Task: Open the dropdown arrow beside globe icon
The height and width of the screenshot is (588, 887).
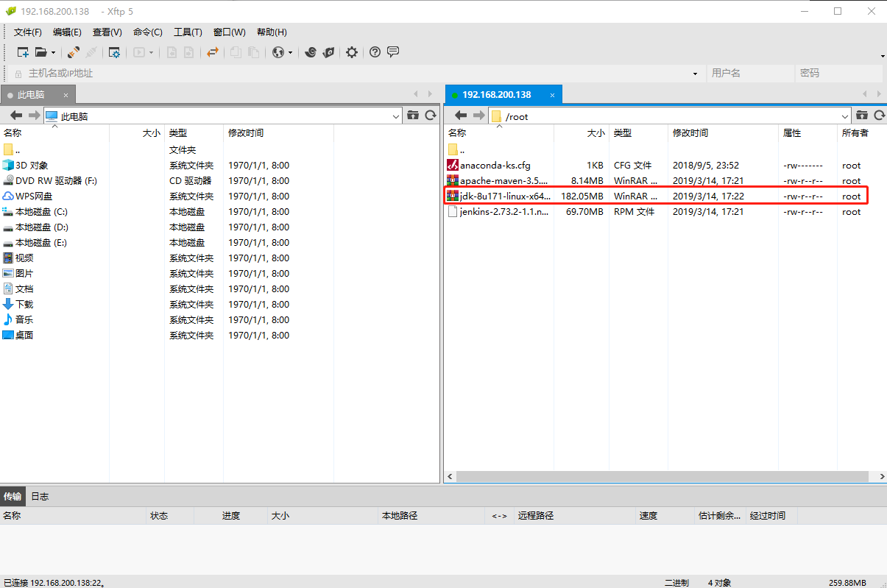Action: (290, 52)
